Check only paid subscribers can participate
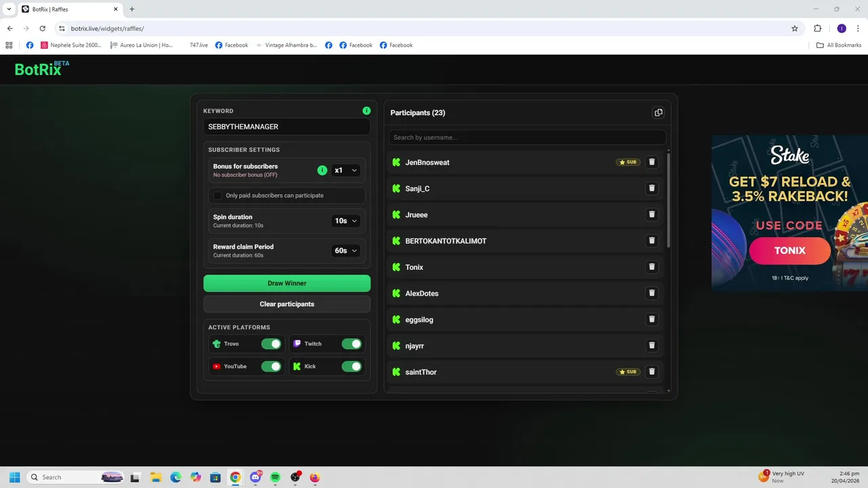868x488 pixels. pyautogui.click(x=218, y=195)
